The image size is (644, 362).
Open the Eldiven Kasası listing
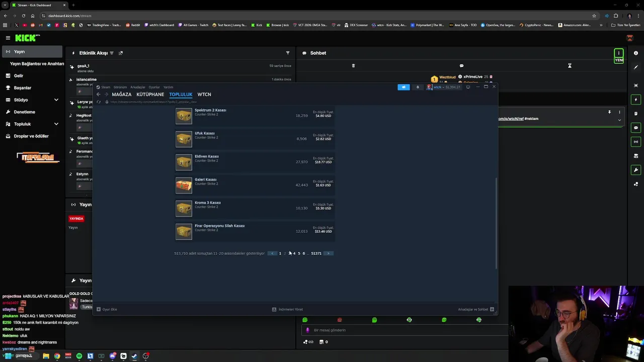(x=255, y=162)
